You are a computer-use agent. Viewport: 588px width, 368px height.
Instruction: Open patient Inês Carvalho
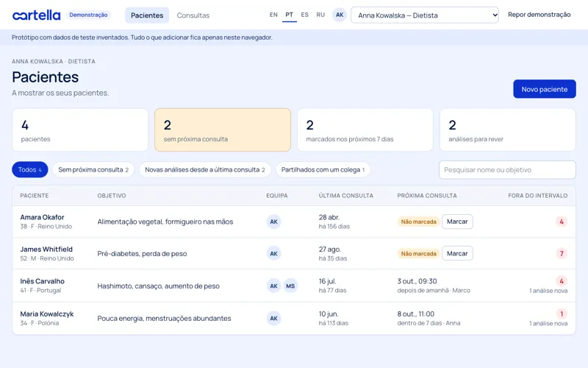pos(43,281)
